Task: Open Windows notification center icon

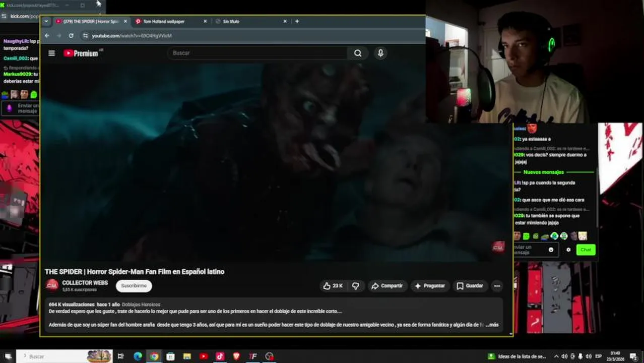Action: click(x=633, y=356)
